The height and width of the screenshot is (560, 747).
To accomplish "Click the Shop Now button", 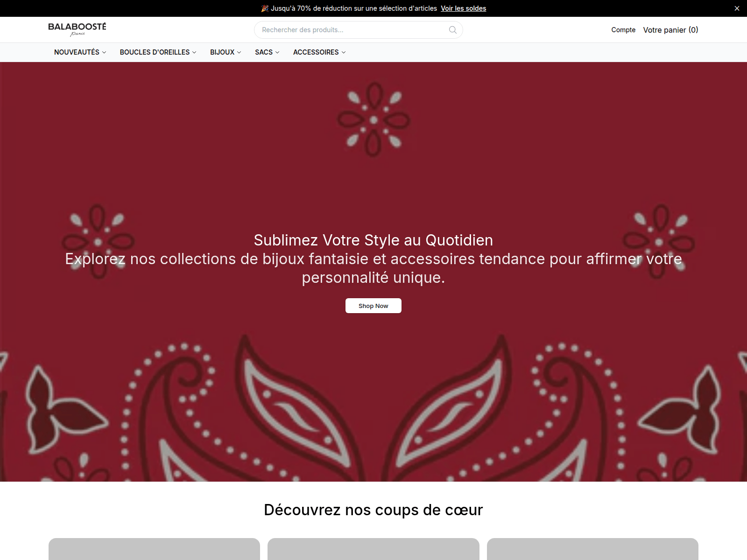I will point(373,306).
